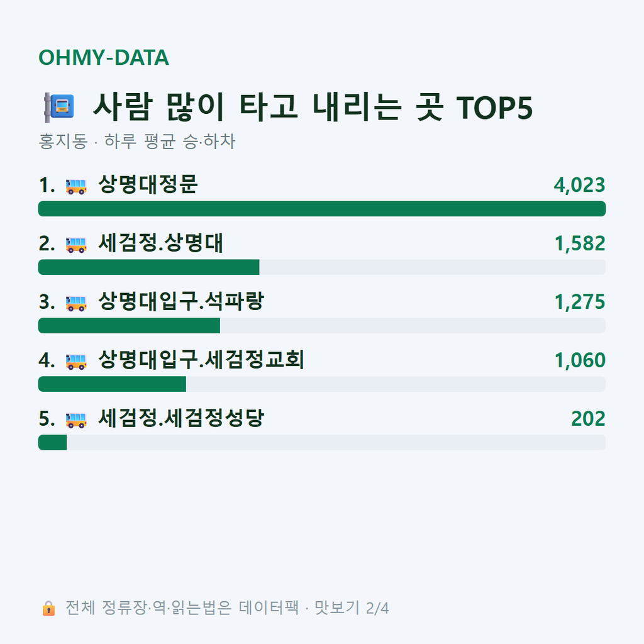Screen dimensions: 644x644
Task: Click the 맛보기 2/4 footer text
Action: point(352,608)
